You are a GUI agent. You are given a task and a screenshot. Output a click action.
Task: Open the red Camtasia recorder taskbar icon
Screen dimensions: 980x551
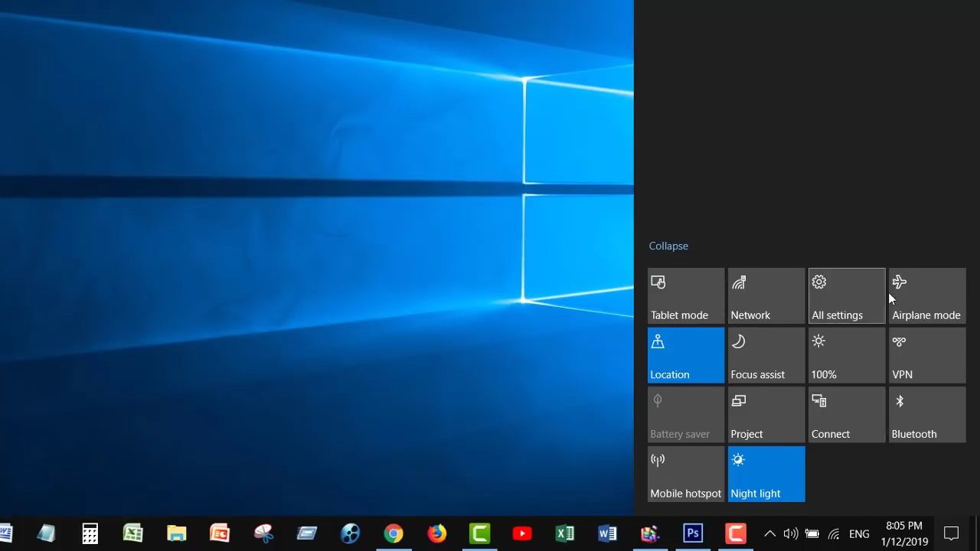pyautogui.click(x=736, y=533)
